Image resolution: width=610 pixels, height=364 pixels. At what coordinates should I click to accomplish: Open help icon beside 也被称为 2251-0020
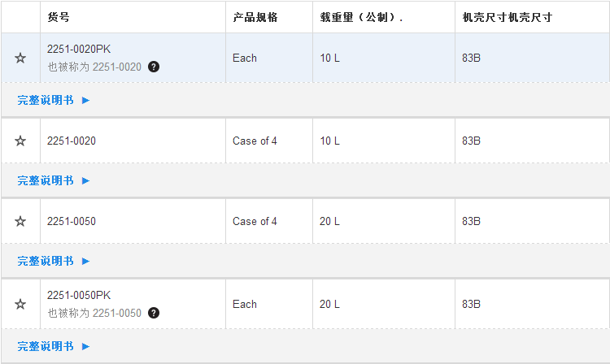(x=154, y=67)
